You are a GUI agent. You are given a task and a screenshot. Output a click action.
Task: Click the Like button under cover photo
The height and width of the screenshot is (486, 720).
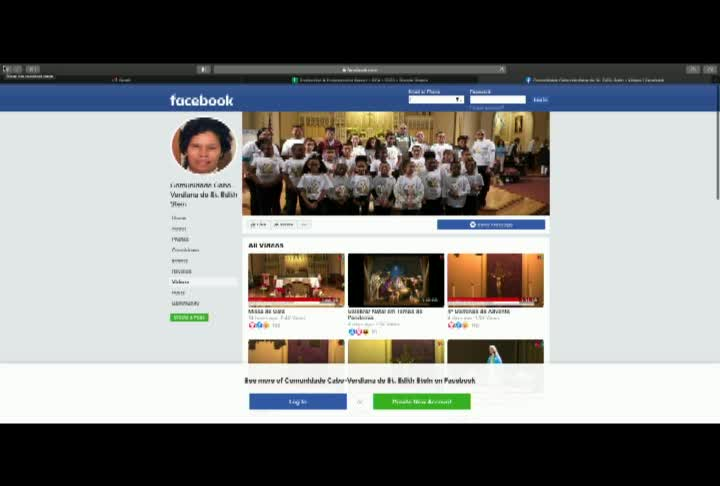[x=259, y=225]
